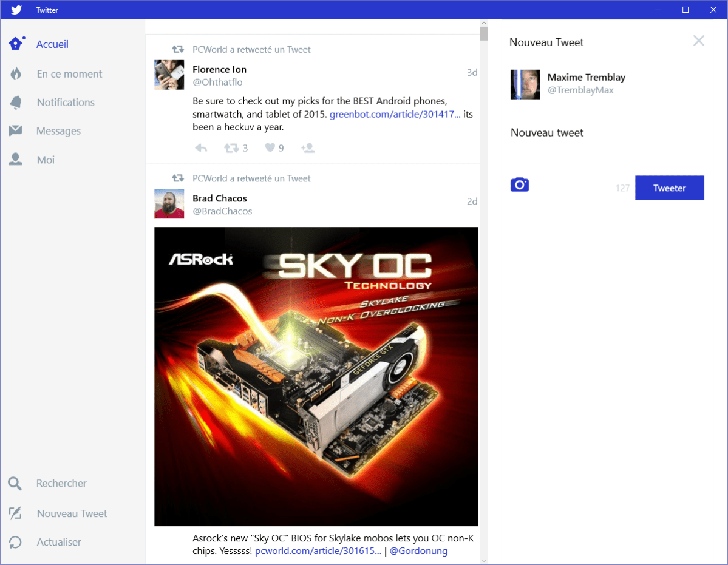
Task: Reply to Florence Ion's tweet
Action: point(202,148)
